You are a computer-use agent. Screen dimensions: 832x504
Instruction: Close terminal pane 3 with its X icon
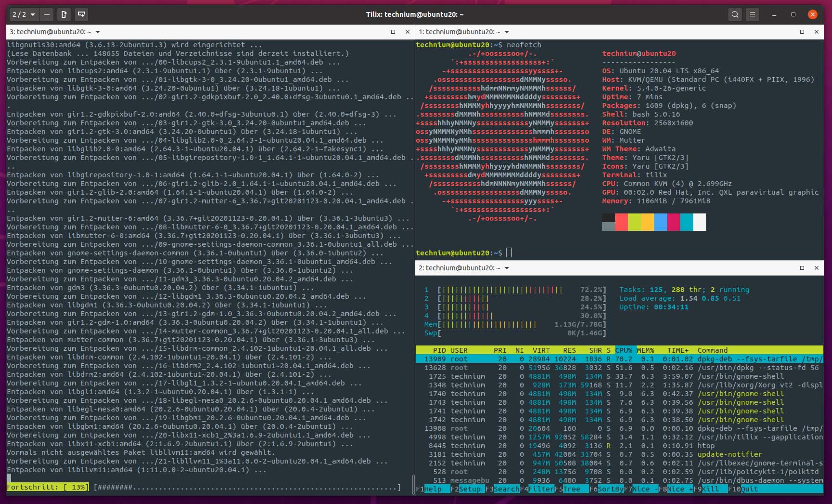tap(408, 31)
